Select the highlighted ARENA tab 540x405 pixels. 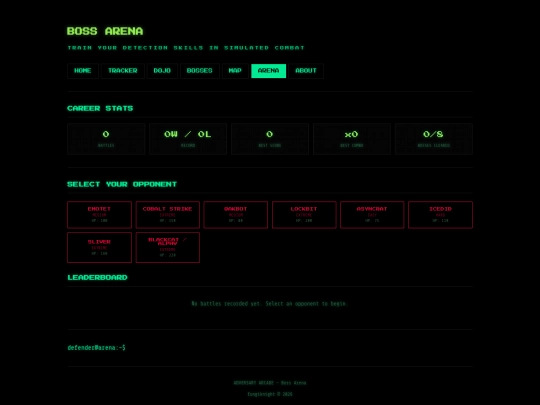pos(269,71)
